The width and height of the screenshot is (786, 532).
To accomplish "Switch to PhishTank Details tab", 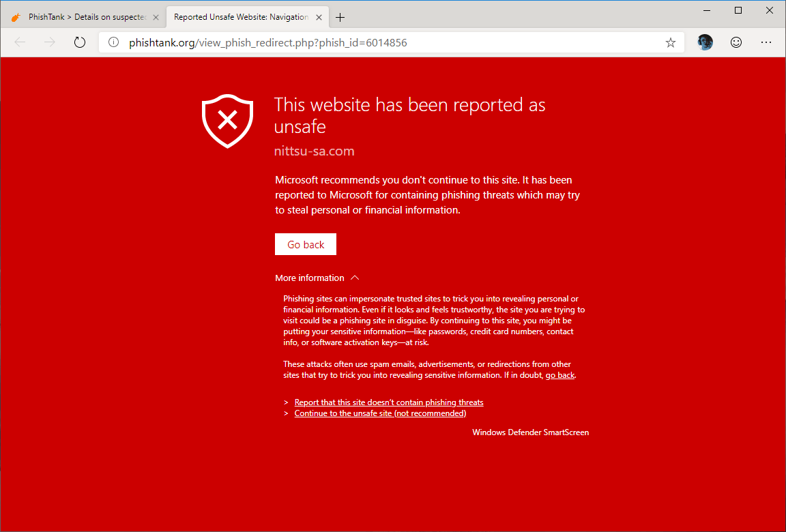I will (x=84, y=18).
